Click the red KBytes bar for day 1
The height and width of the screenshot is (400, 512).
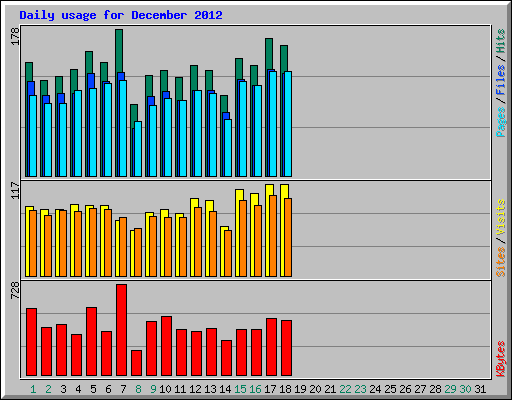tap(31, 342)
